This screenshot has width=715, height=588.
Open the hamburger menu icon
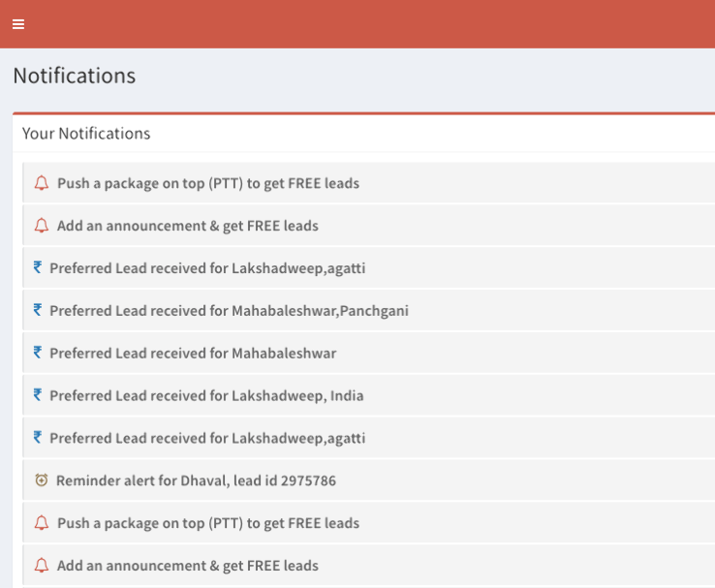(18, 24)
